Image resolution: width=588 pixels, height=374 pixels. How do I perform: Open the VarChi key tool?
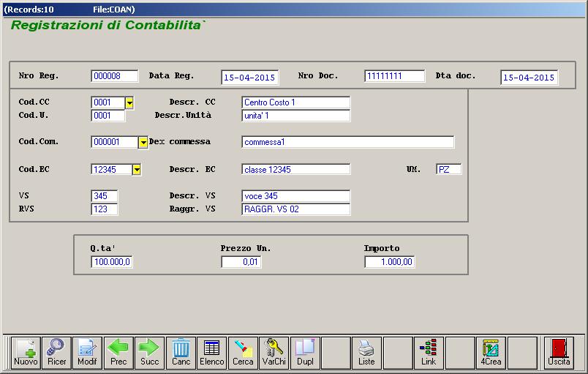click(x=274, y=353)
